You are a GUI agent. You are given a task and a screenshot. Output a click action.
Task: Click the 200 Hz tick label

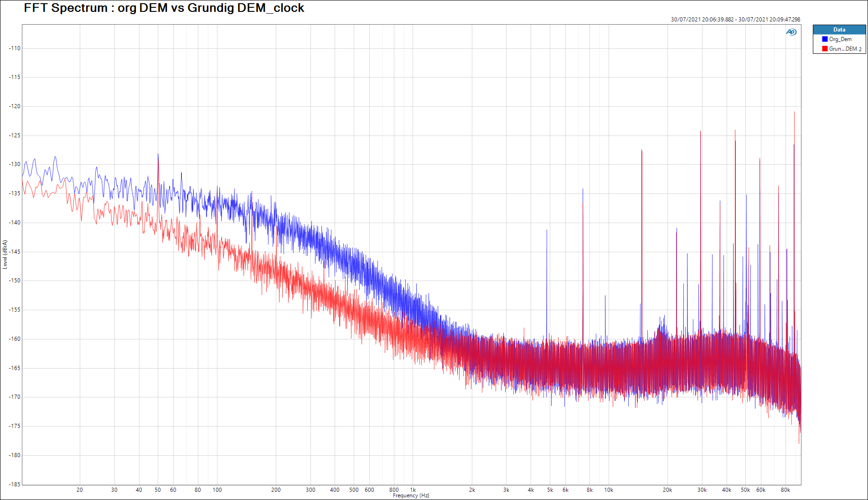[276, 490]
